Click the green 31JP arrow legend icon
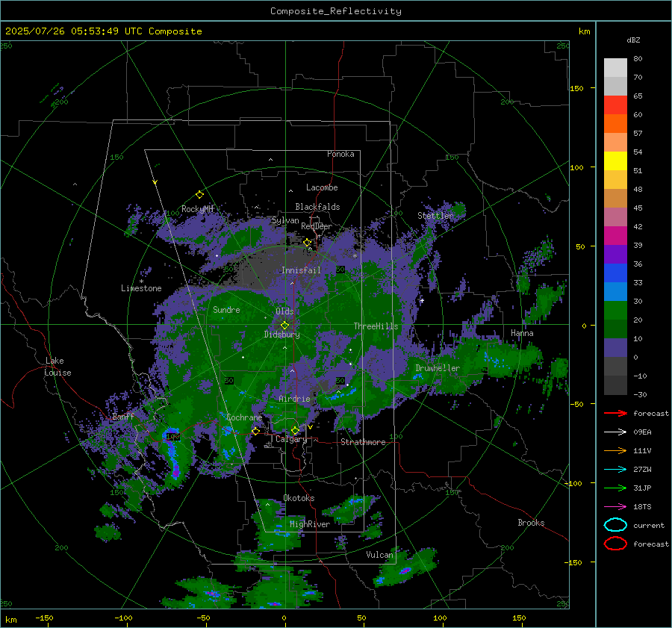Screen dimensions: 672x628 (615, 488)
